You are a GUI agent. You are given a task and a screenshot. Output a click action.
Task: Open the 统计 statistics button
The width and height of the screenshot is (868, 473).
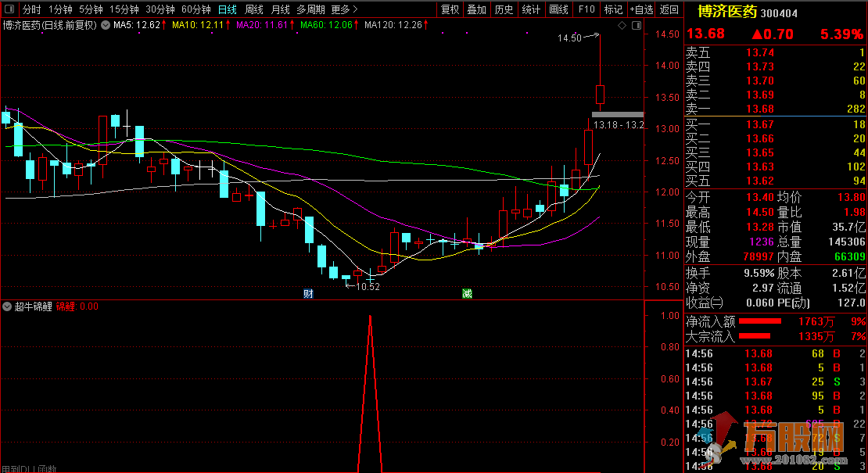pos(531,9)
